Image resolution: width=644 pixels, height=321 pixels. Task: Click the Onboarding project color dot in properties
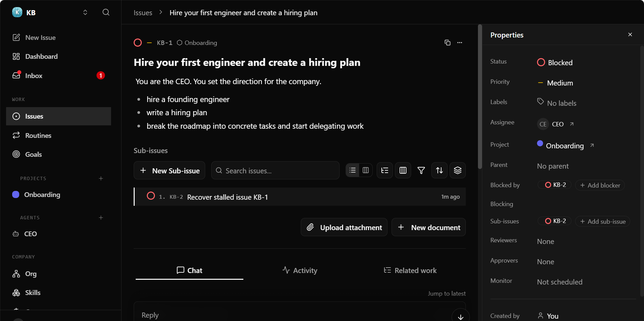pos(540,143)
